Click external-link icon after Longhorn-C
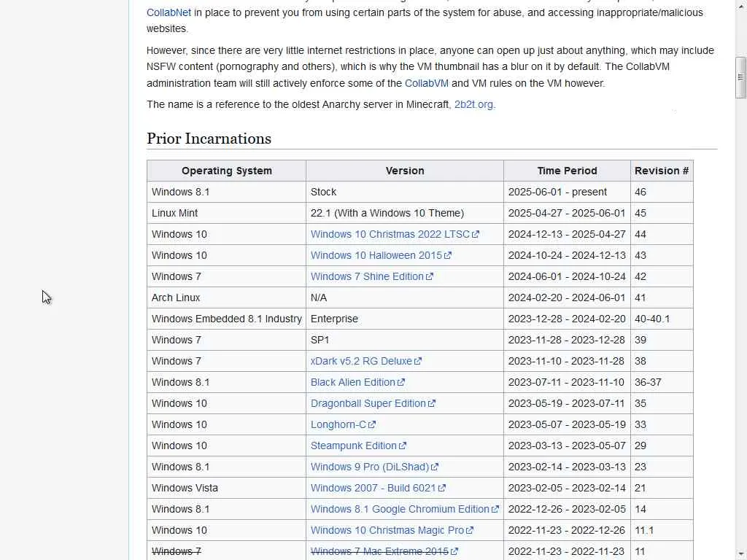Screen dimensions: 747x560 [x=372, y=425]
